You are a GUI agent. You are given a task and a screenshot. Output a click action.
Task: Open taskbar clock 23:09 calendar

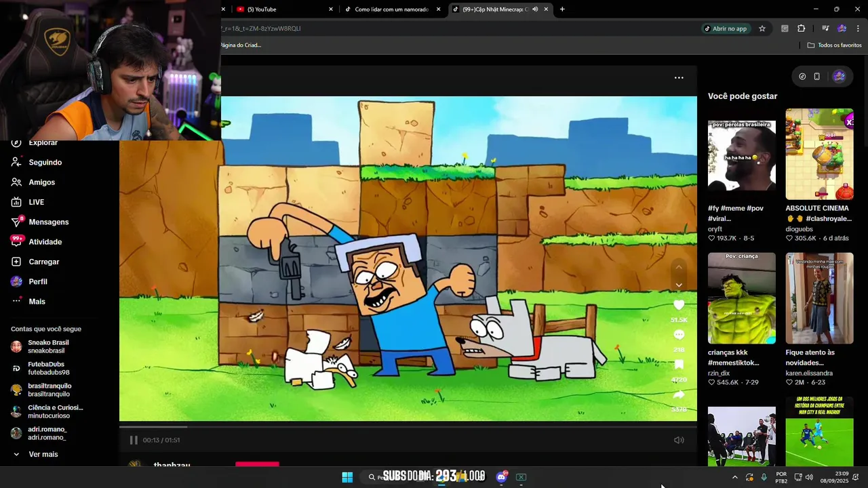point(834,477)
